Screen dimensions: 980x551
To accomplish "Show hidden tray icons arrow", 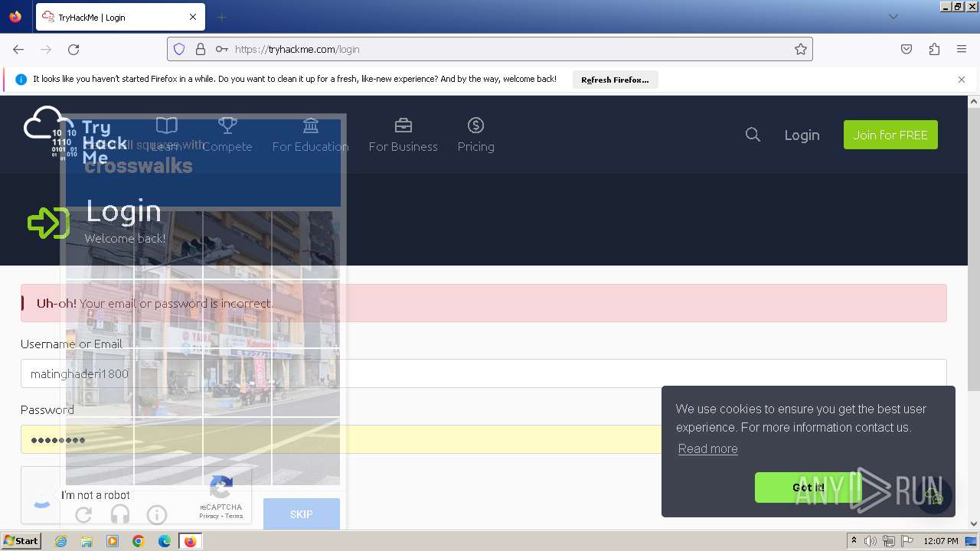I will [x=854, y=541].
